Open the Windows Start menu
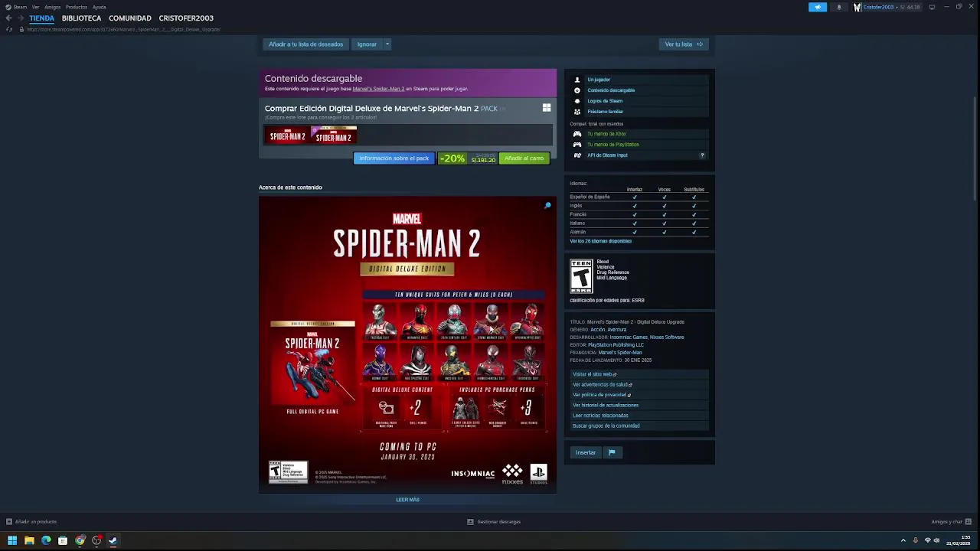This screenshot has width=980, height=551. tap(12, 540)
